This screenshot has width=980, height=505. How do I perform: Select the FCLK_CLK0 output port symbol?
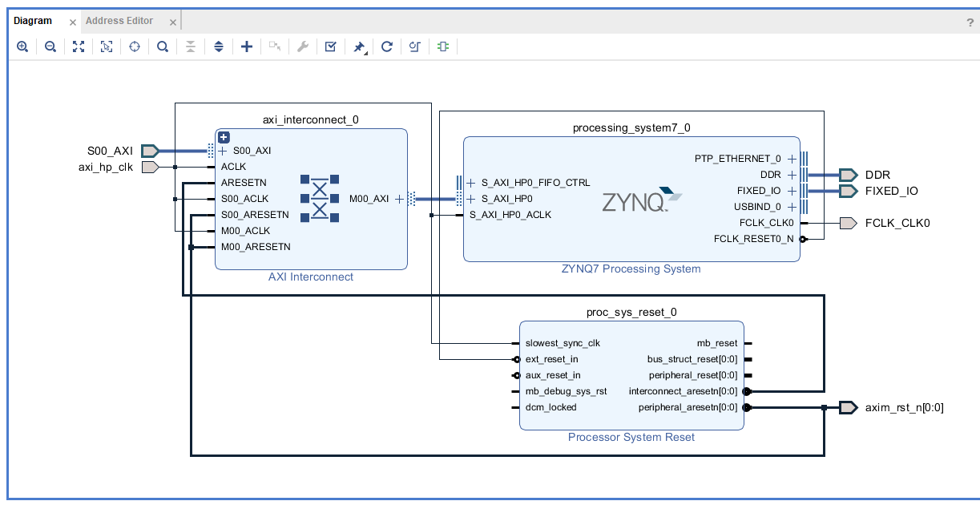click(848, 223)
